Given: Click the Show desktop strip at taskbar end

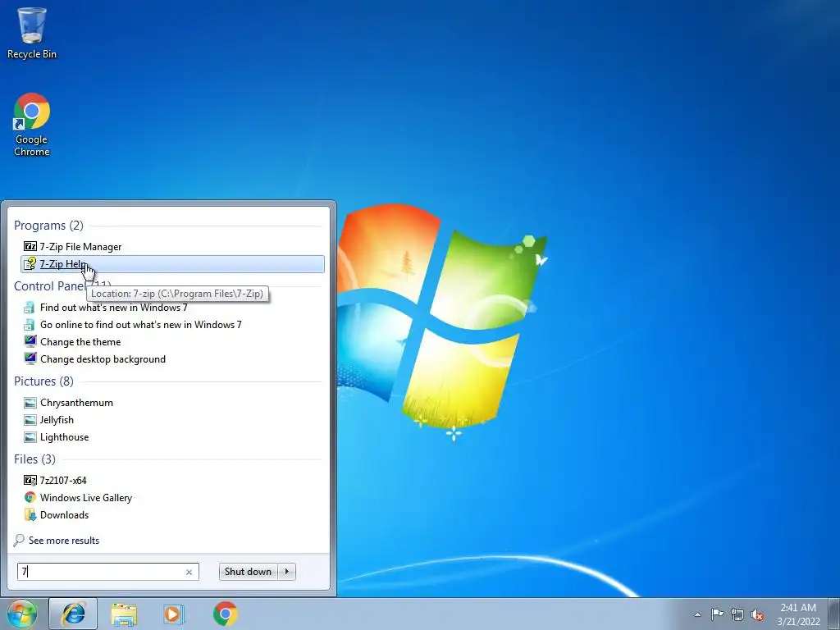Looking at the screenshot, I should click(834, 614).
